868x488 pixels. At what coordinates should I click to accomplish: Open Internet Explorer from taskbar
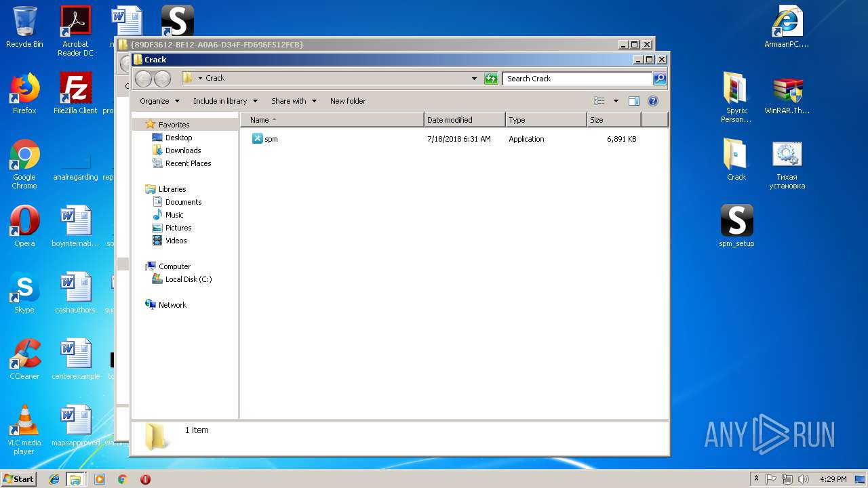point(54,479)
